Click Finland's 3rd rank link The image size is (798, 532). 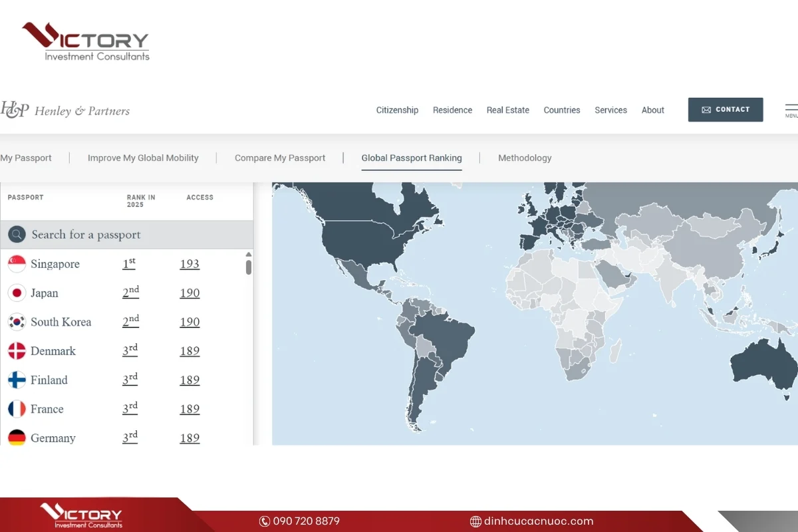130,380
